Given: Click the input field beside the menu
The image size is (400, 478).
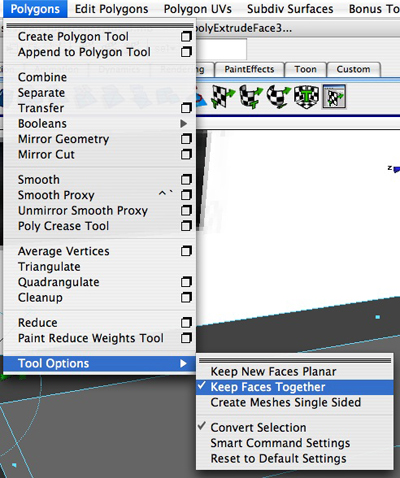Looking at the screenshot, I should click(221, 49).
